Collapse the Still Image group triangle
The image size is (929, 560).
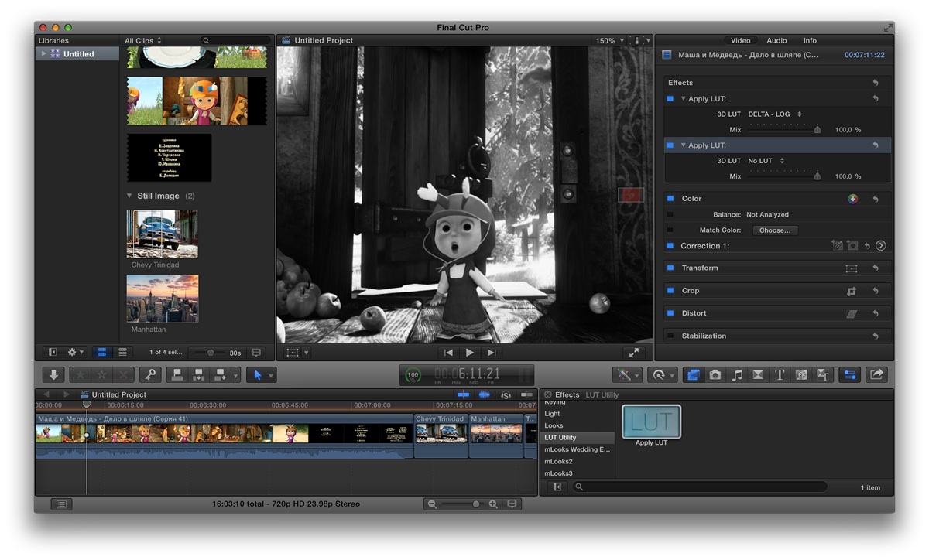129,196
